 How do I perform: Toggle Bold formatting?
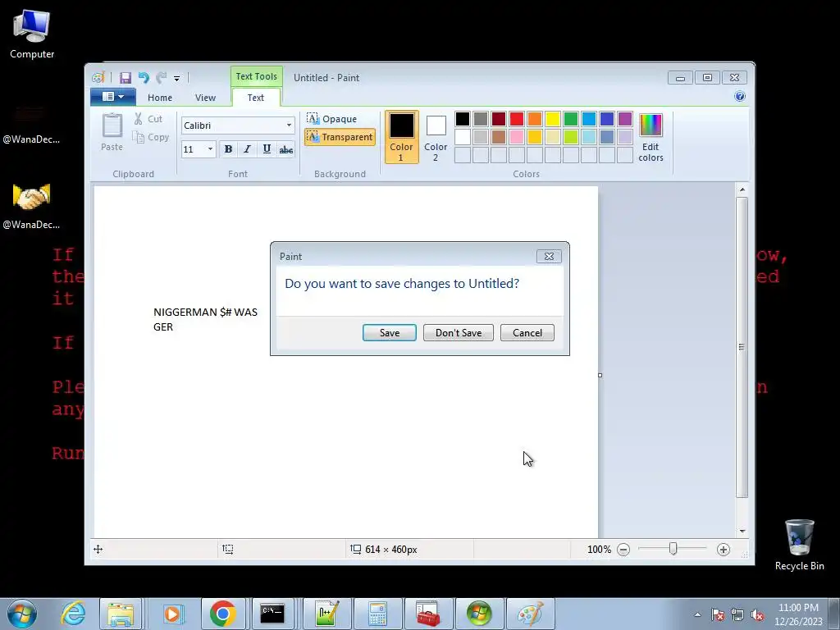pos(228,149)
